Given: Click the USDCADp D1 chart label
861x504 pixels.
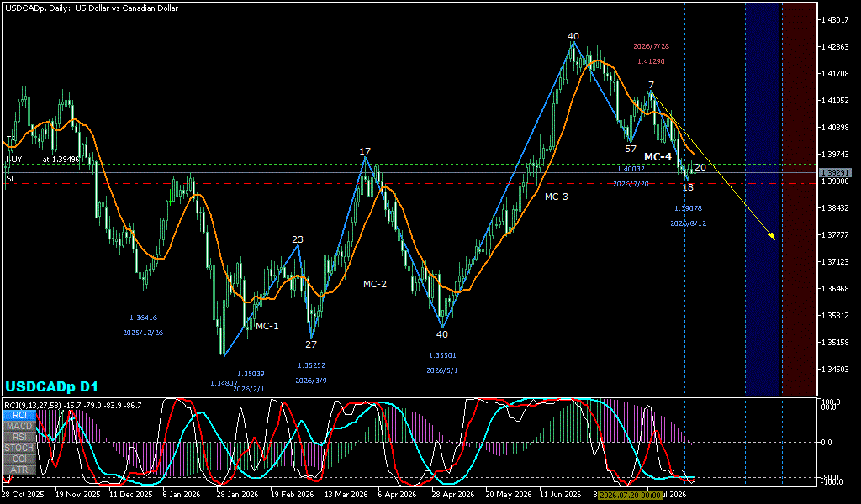Looking at the screenshot, I should tap(51, 386).
